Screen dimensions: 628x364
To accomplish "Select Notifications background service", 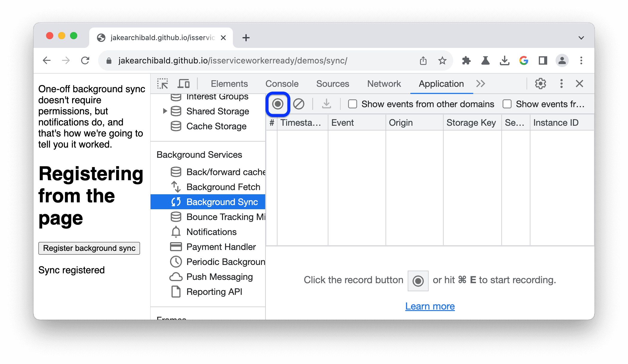I will click(211, 232).
